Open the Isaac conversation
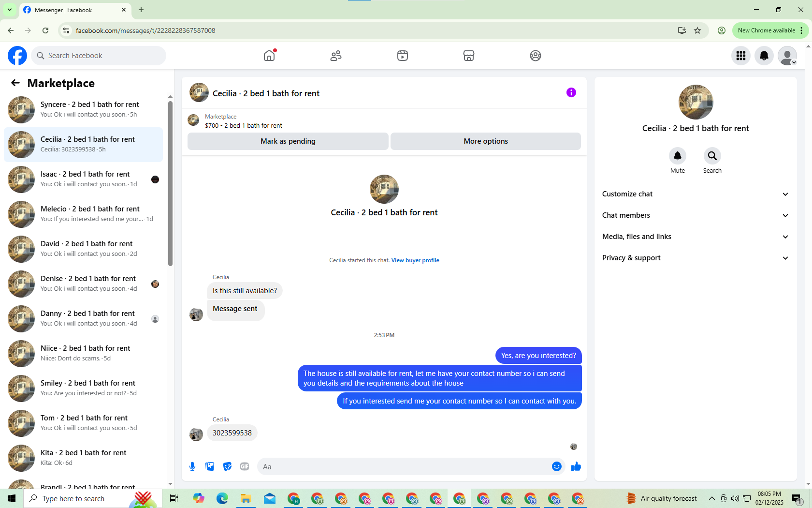This screenshot has height=508, width=812. click(x=83, y=179)
